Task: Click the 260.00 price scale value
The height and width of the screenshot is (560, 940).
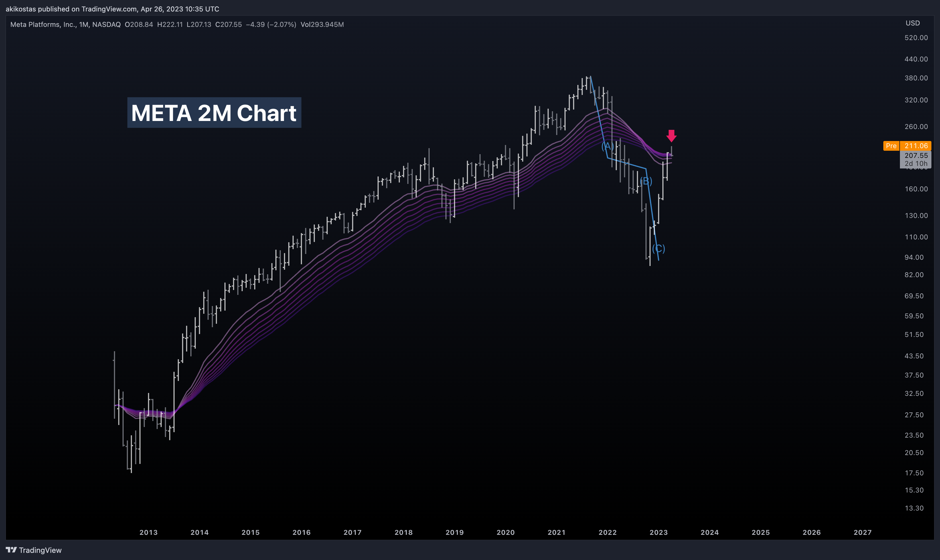Action: pyautogui.click(x=916, y=126)
